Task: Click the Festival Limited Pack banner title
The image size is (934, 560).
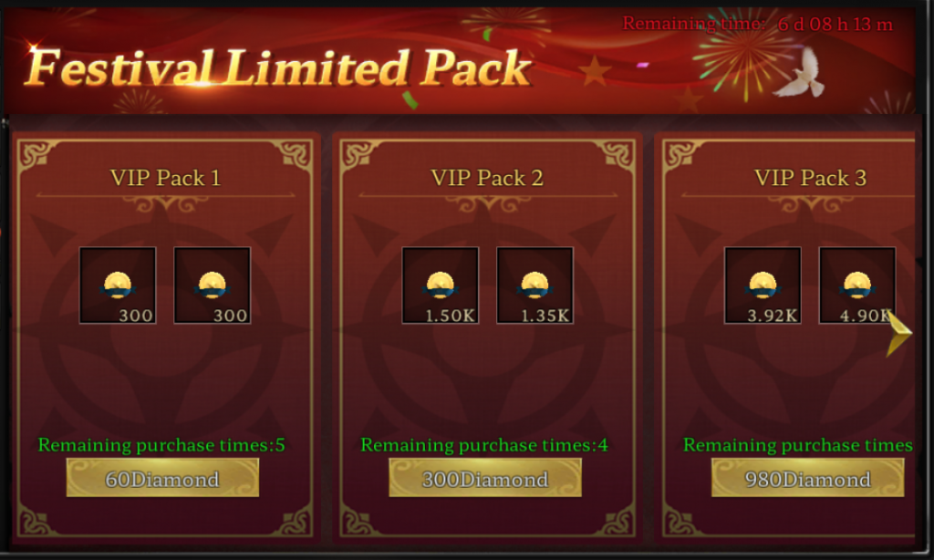Action: (x=279, y=67)
